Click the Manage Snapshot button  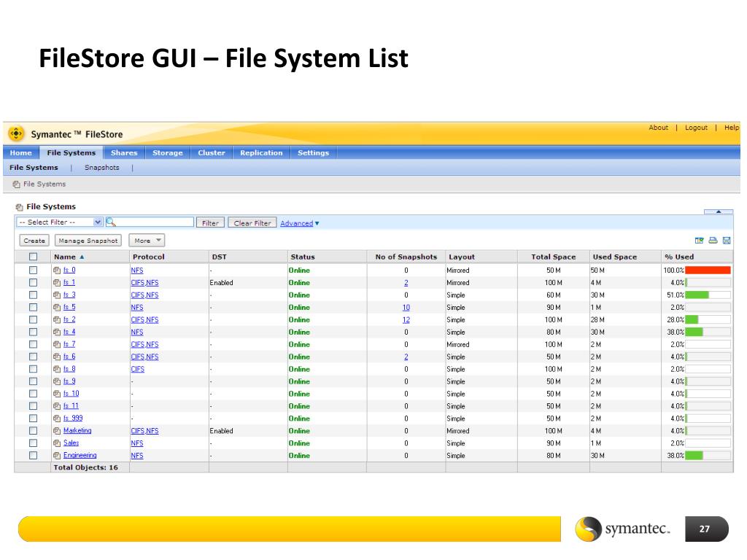(x=88, y=241)
